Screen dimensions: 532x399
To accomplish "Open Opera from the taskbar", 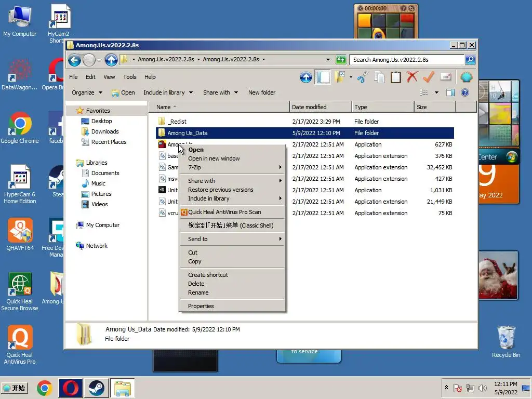I will pyautogui.click(x=71, y=388).
